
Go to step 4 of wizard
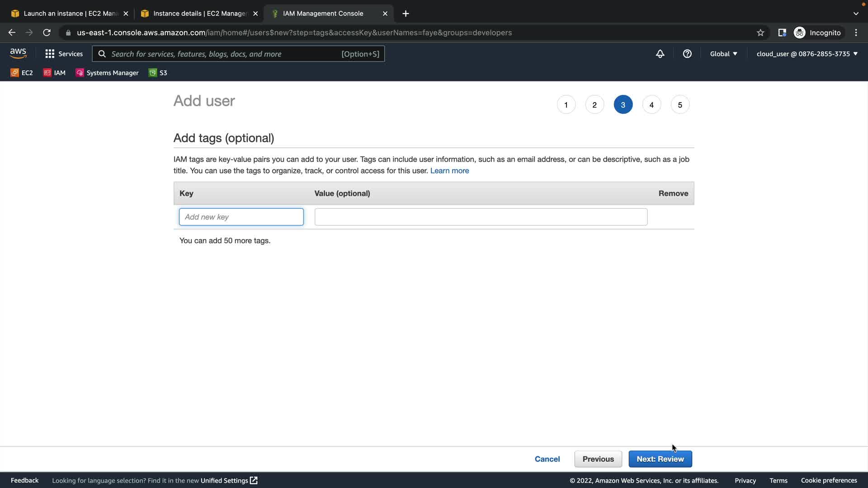[651, 105]
